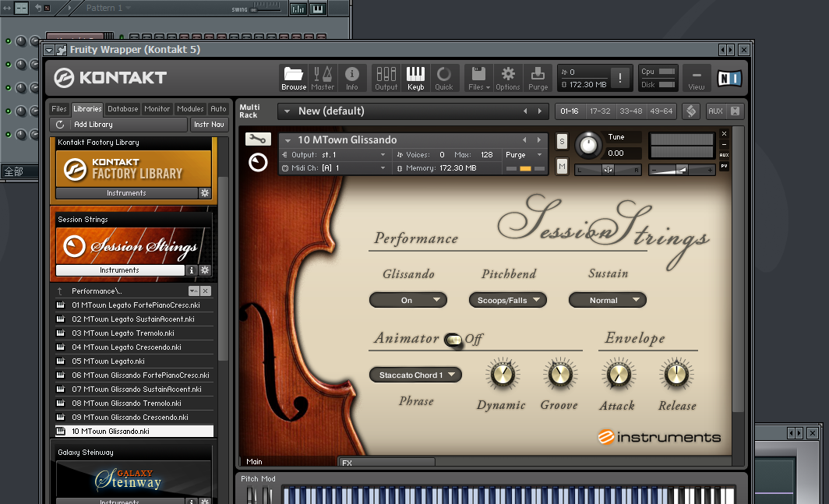Image resolution: width=829 pixels, height=504 pixels.
Task: Go up from Performance folder
Action: (60, 291)
